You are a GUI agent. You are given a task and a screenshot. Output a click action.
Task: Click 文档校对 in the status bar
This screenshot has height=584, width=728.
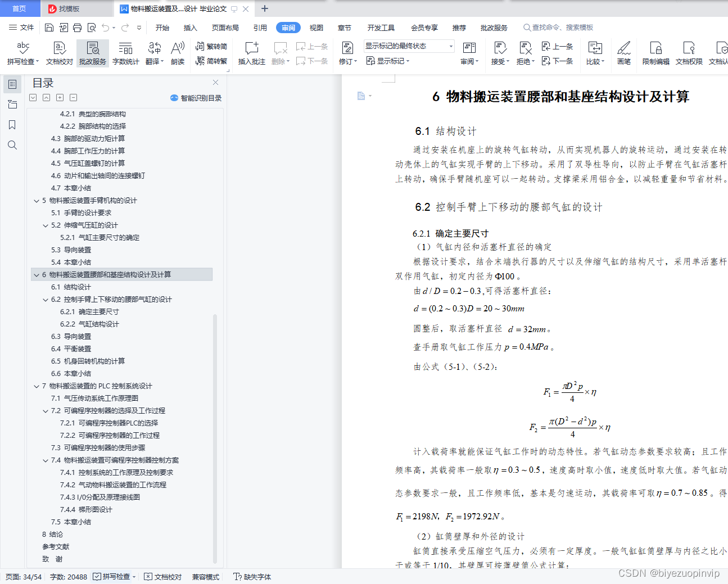click(163, 577)
